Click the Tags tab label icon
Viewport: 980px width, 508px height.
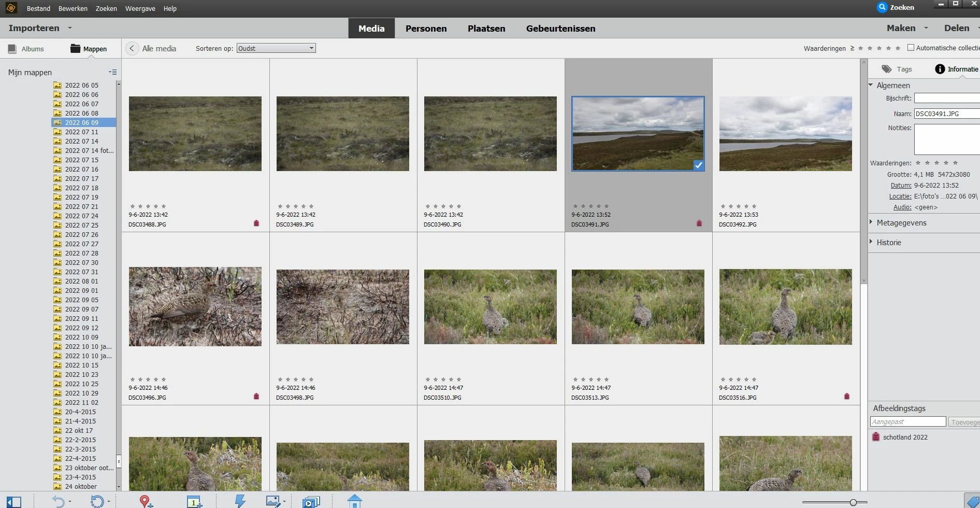click(x=887, y=69)
